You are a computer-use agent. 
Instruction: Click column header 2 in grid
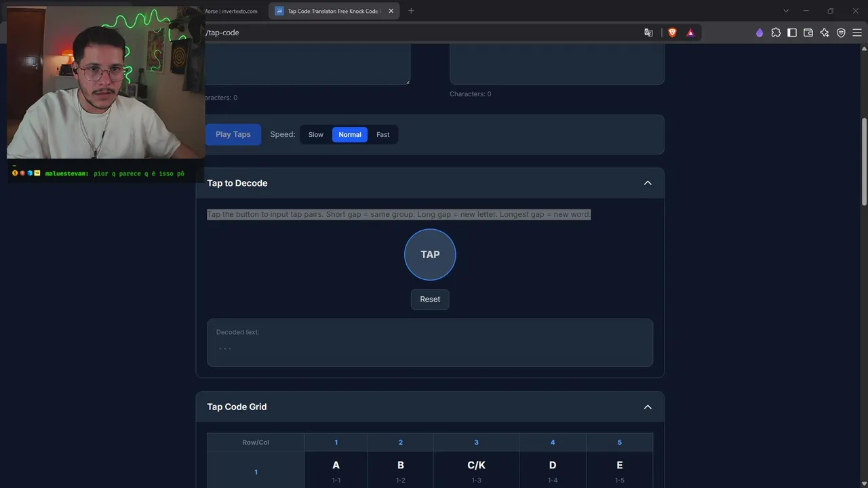pyautogui.click(x=401, y=442)
